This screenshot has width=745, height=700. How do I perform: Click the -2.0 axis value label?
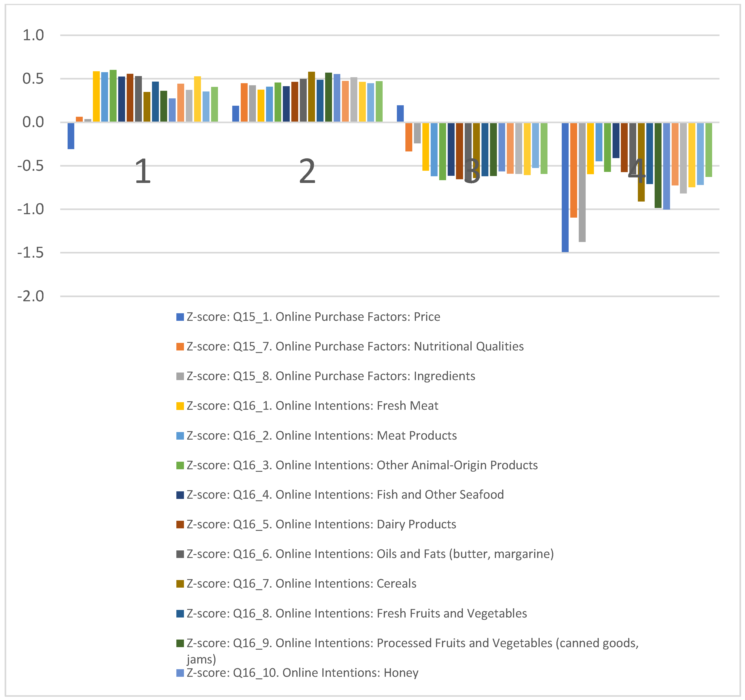(x=31, y=296)
